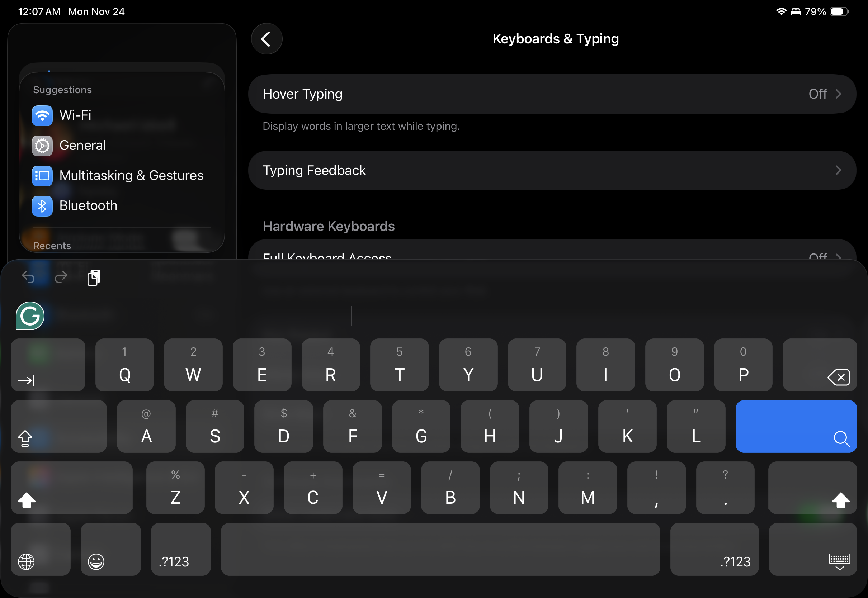Switch to numbers with left .?123 key
Image resolution: width=868 pixels, height=598 pixels.
(x=181, y=549)
